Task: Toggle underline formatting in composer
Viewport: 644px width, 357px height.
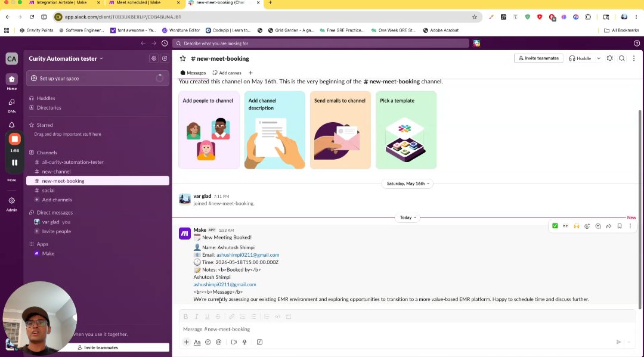Action: tap(207, 316)
